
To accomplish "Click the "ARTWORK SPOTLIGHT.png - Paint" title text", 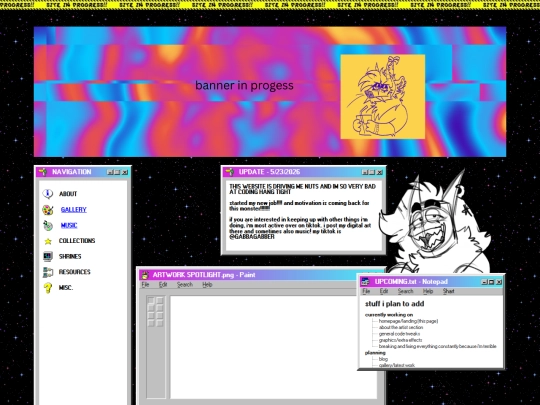I will tap(204, 275).
